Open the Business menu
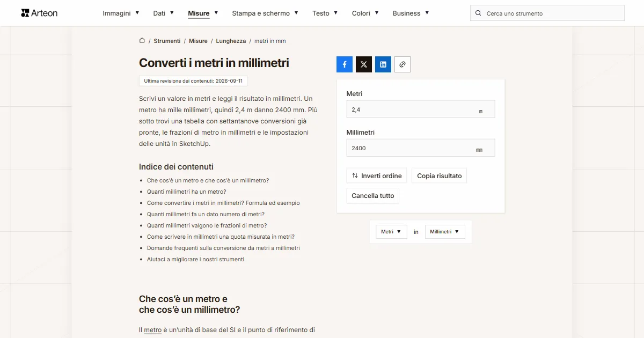The width and height of the screenshot is (644, 338). [411, 13]
